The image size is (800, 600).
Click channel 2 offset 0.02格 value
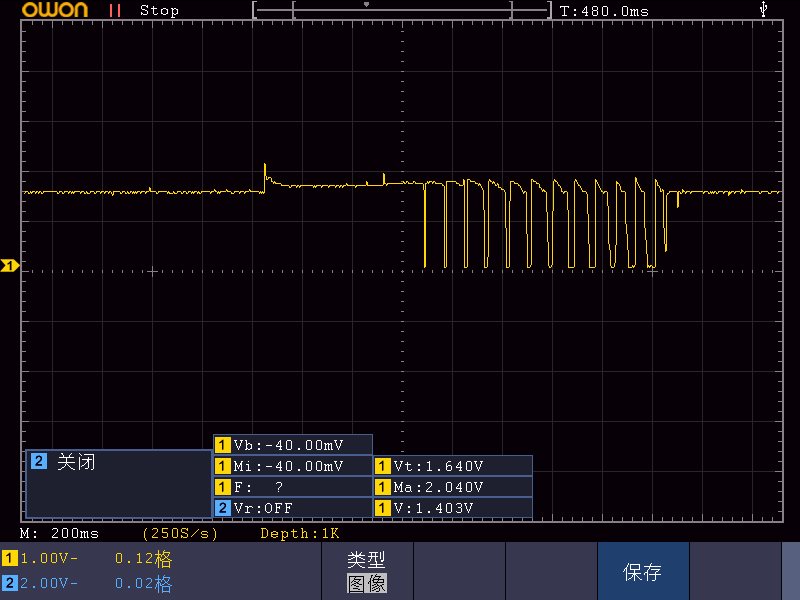pyautogui.click(x=143, y=583)
